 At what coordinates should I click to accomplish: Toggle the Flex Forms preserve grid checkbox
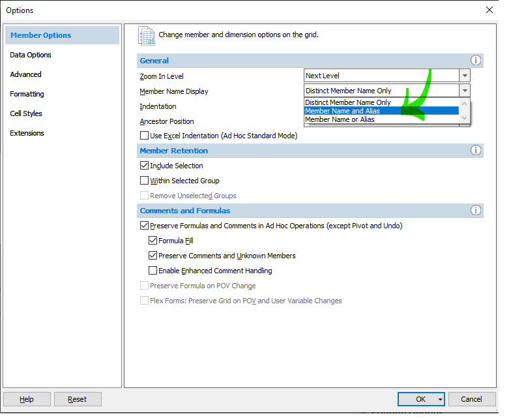tap(144, 300)
